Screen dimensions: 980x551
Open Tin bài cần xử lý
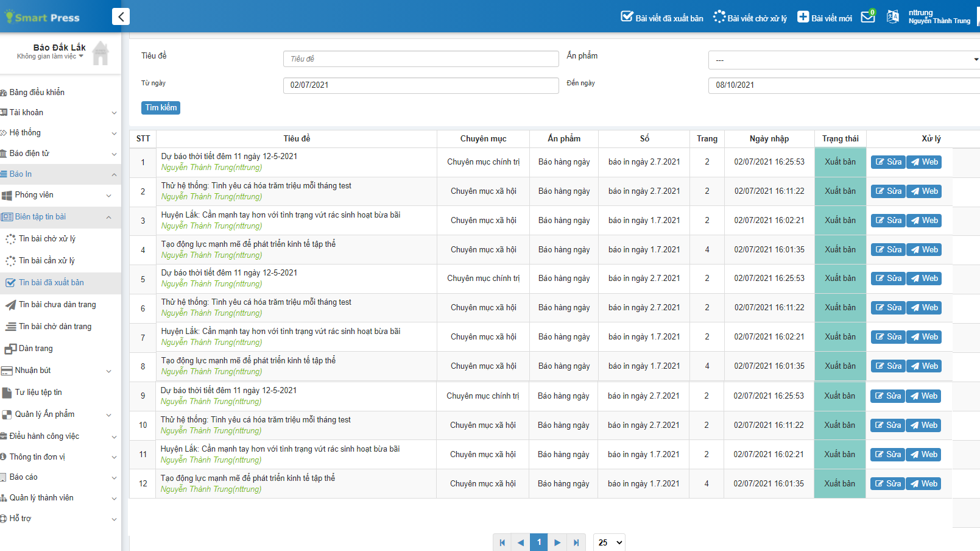click(46, 261)
